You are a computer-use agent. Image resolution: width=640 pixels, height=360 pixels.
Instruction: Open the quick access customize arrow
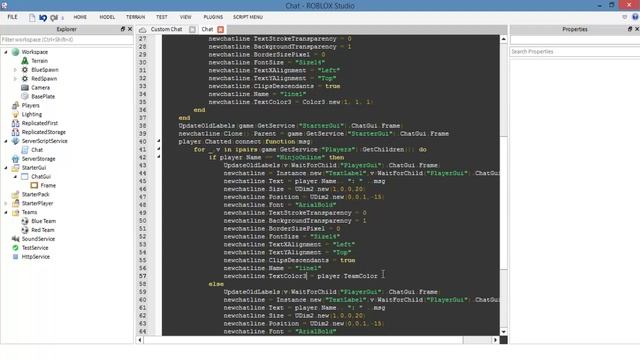pyautogui.click(x=62, y=18)
